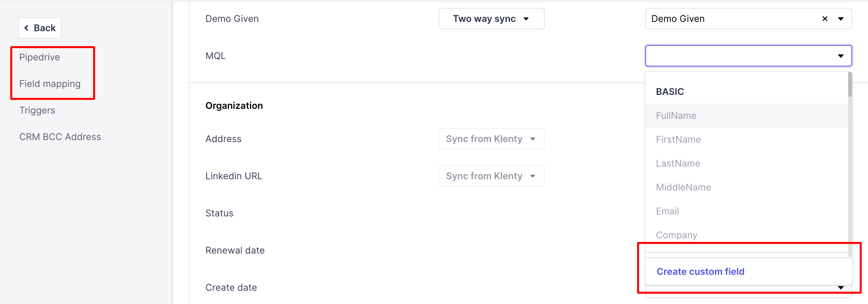868x304 pixels.
Task: Clear the Demo Given field selection
Action: [825, 19]
